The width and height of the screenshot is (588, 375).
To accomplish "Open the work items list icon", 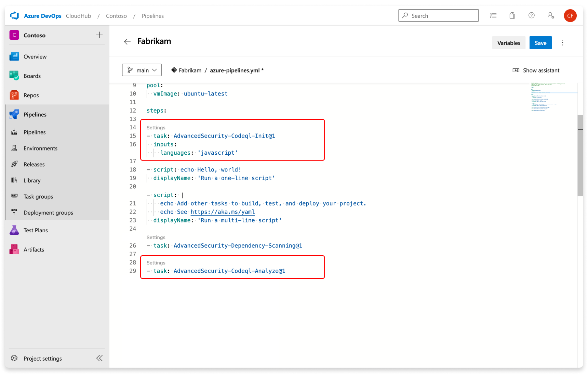I will 493,15.
